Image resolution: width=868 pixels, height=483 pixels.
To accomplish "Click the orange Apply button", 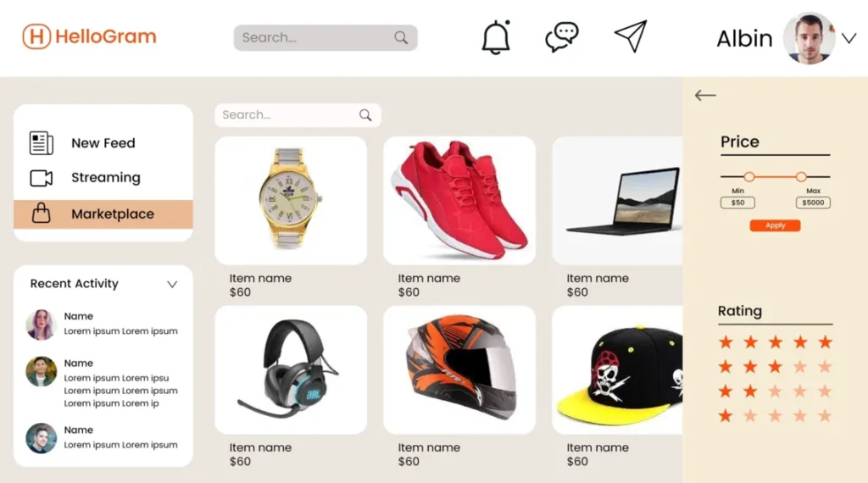I will [775, 225].
